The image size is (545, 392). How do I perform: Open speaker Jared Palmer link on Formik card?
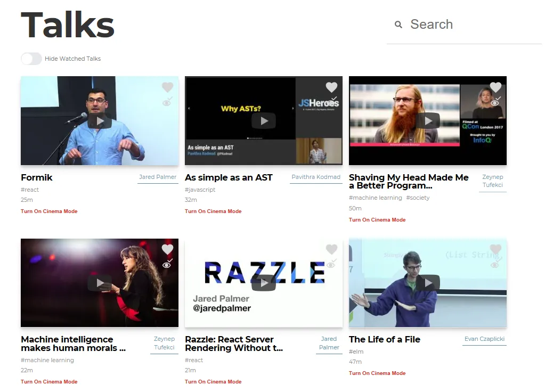pos(158,177)
